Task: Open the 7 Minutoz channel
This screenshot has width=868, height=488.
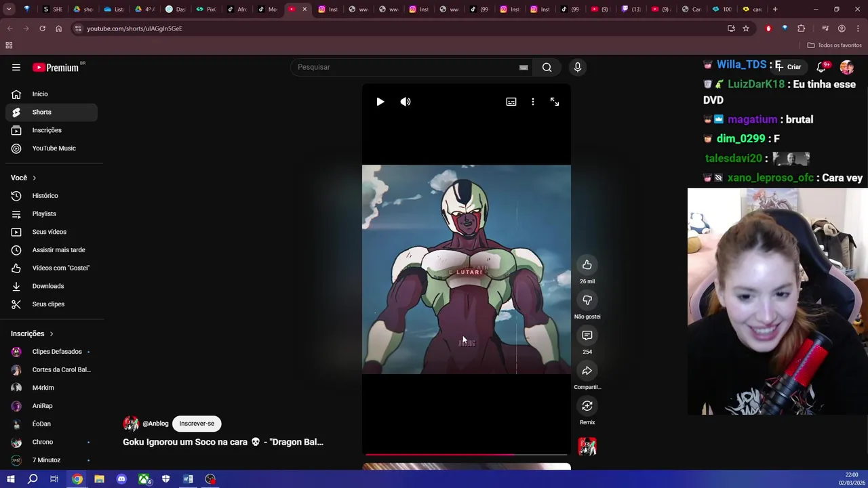Action: click(x=52, y=460)
